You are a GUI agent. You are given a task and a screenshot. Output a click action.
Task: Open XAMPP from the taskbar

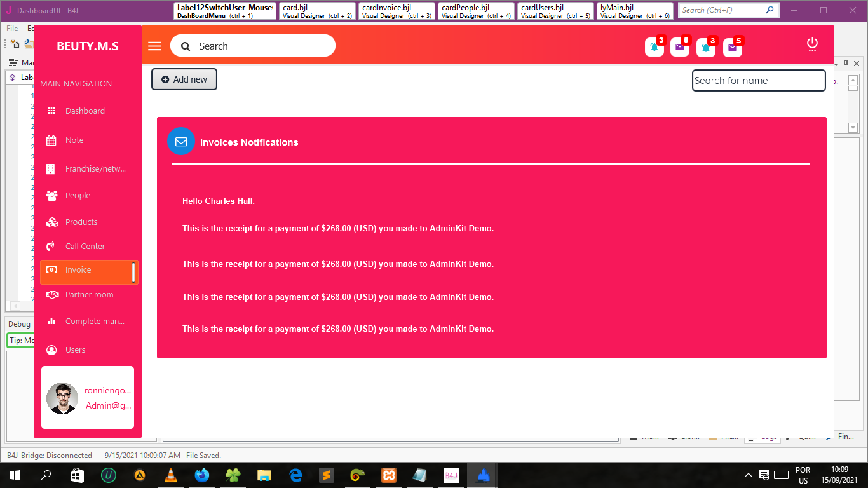tap(388, 475)
